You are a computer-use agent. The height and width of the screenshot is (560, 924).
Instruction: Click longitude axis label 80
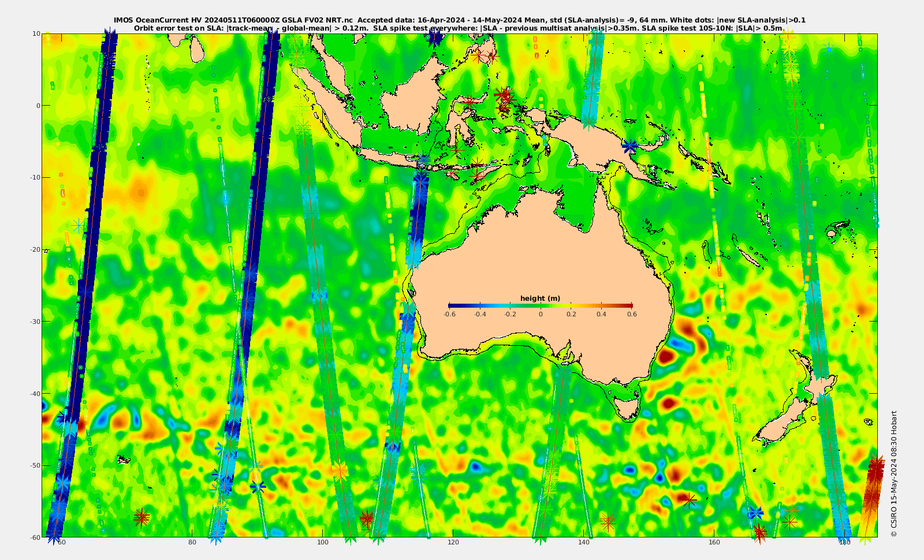point(192,543)
